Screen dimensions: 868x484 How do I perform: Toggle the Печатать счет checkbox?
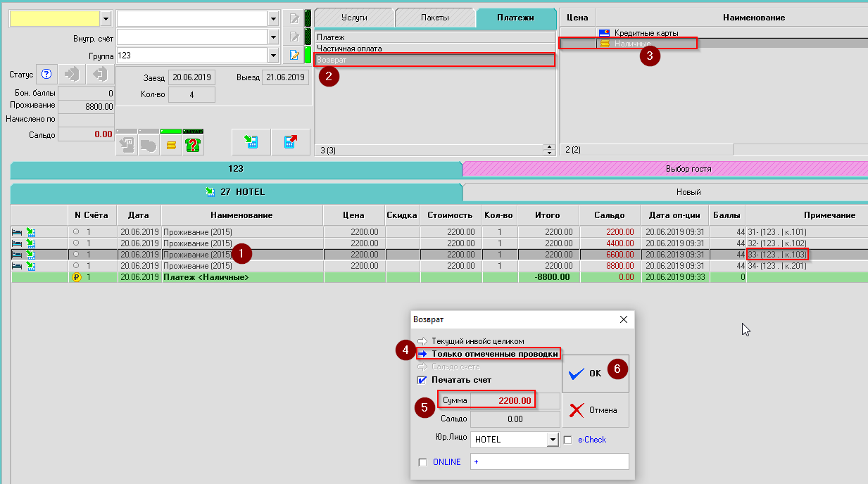422,380
